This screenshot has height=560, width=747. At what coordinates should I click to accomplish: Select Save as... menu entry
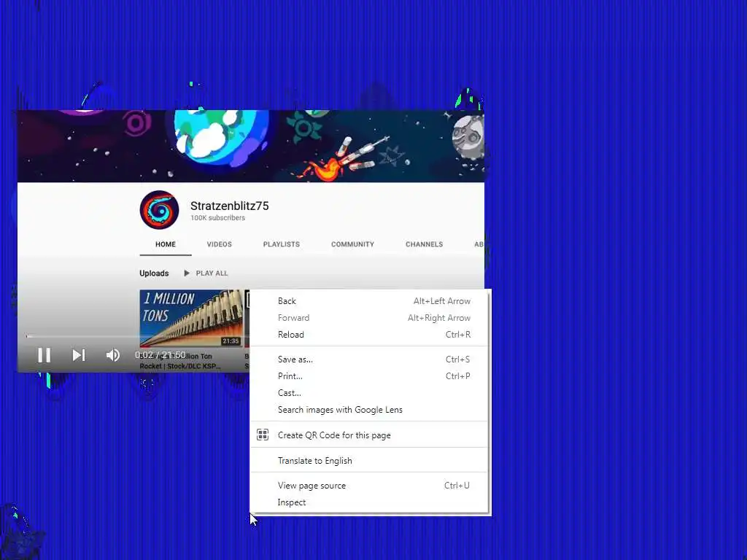pyautogui.click(x=369, y=359)
